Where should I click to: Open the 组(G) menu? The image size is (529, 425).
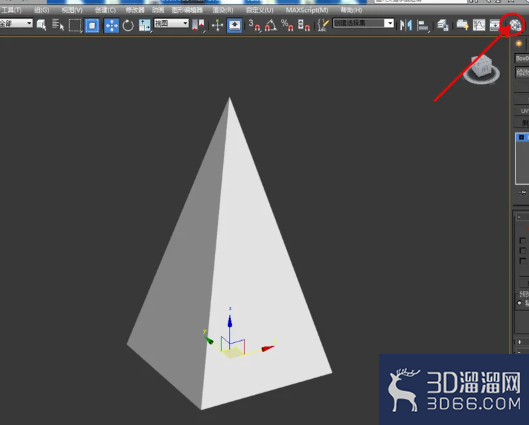(x=41, y=10)
